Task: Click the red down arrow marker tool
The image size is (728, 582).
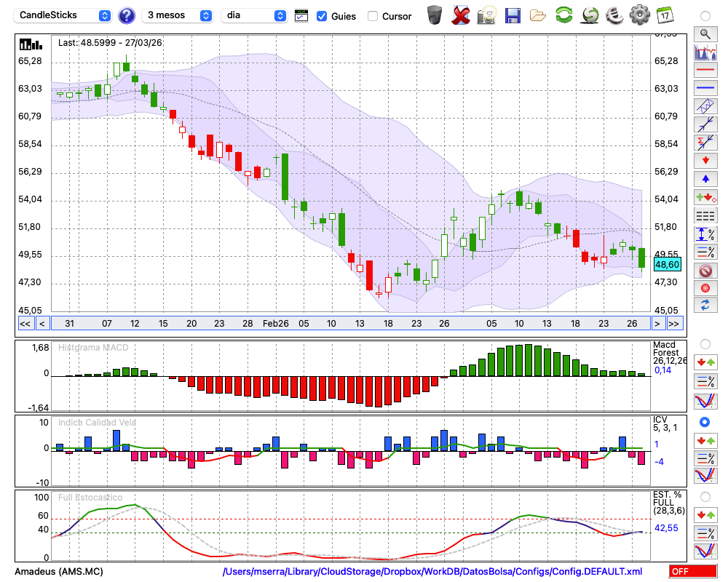Action: pyautogui.click(x=705, y=161)
